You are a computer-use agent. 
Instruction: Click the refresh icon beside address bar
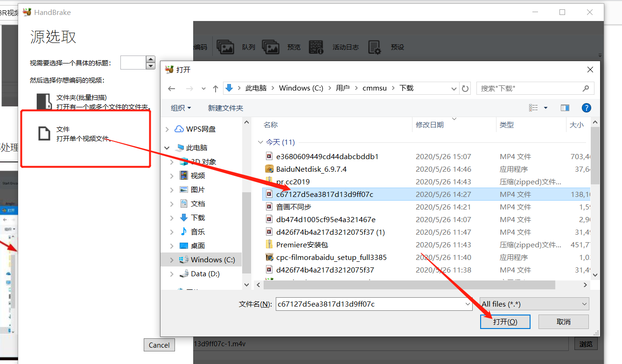tap(465, 88)
